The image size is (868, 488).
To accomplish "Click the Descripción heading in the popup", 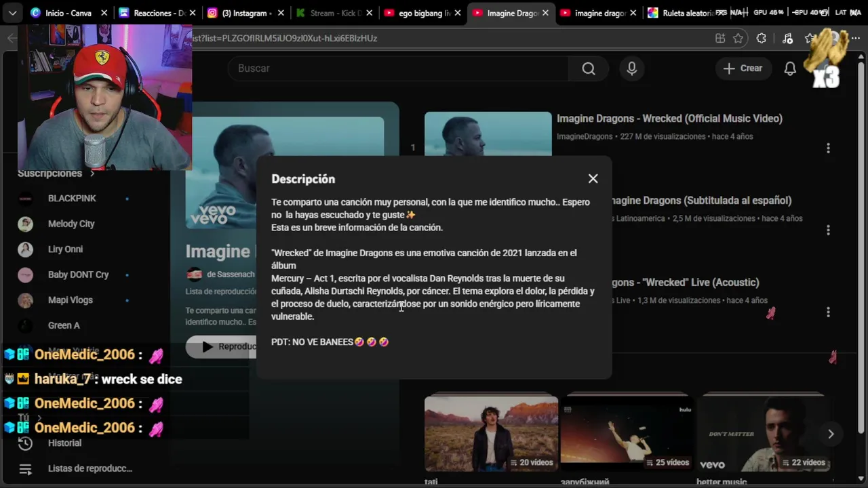I will tap(303, 179).
